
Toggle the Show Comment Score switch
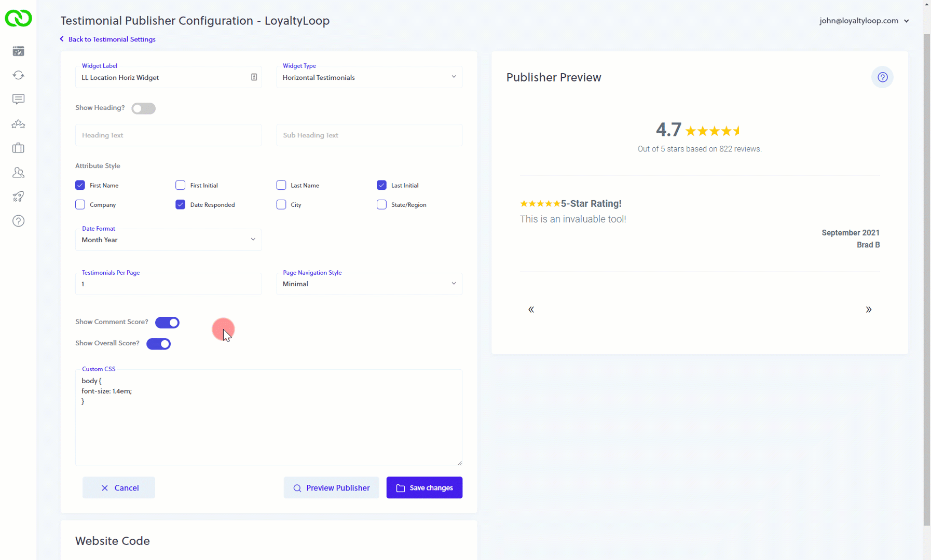point(167,323)
